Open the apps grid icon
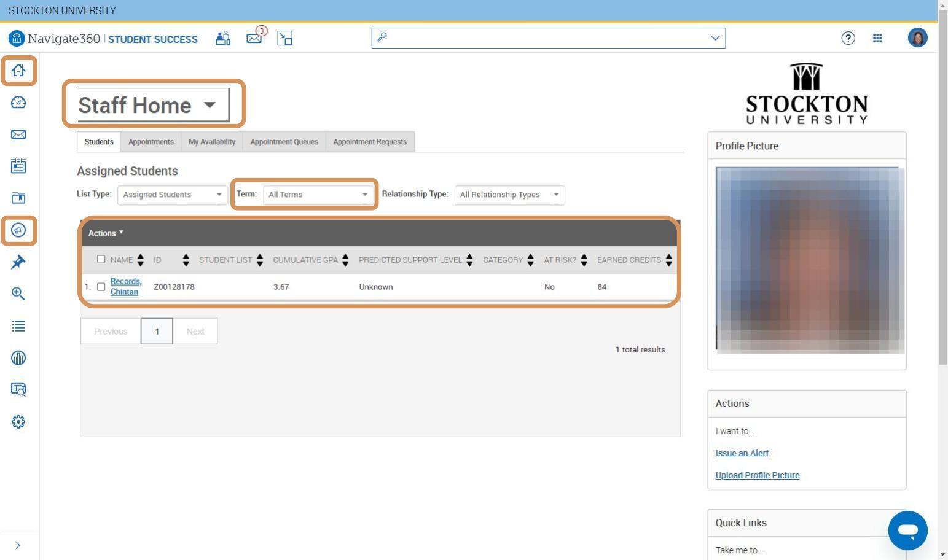The image size is (948, 560). click(877, 38)
